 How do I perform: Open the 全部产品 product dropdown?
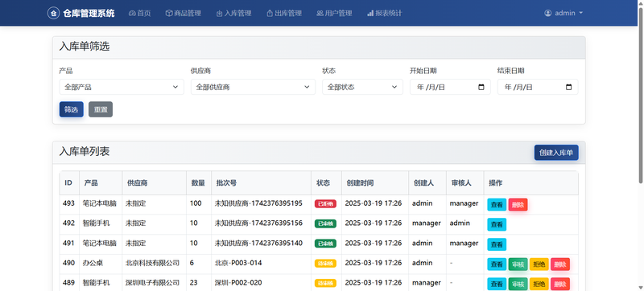tap(122, 88)
